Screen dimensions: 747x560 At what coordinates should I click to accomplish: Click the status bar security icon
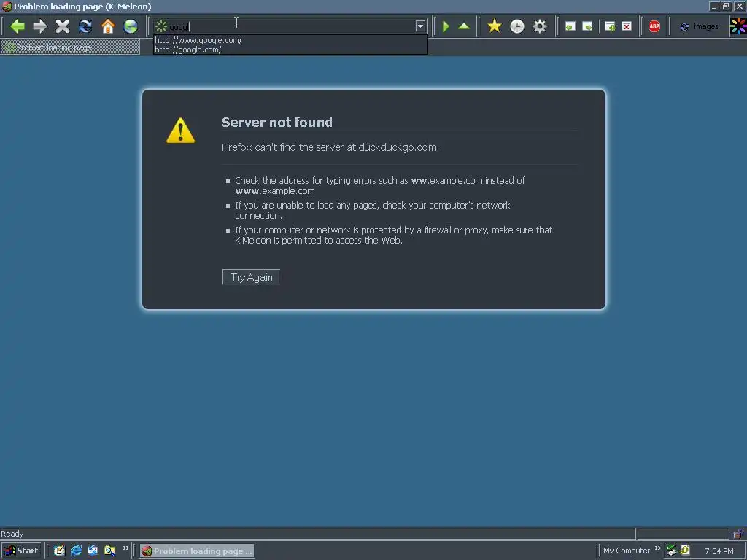tap(738, 533)
